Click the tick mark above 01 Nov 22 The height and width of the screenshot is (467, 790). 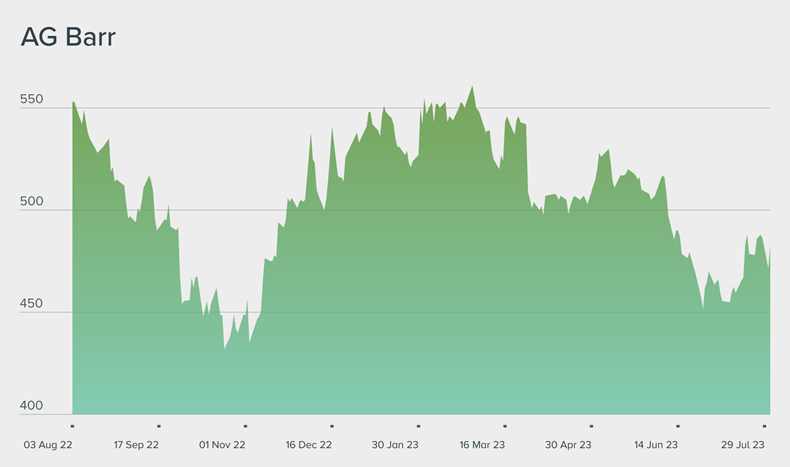(x=245, y=426)
